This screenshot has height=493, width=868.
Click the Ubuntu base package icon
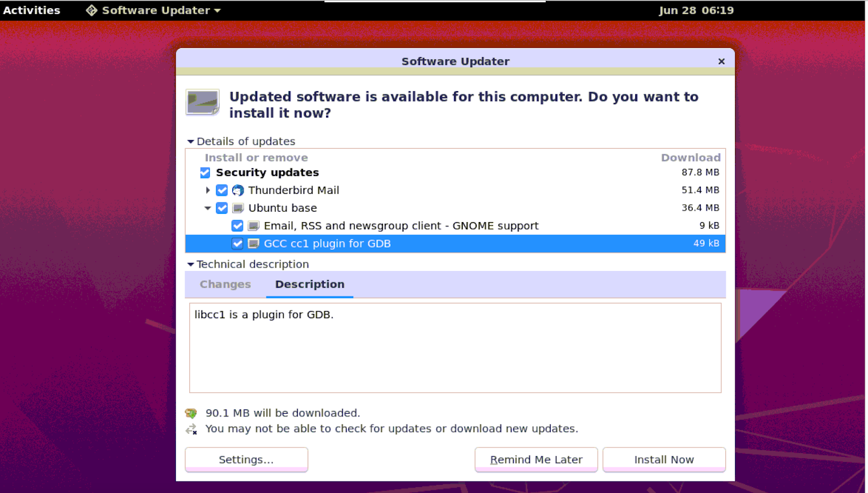[x=238, y=208]
